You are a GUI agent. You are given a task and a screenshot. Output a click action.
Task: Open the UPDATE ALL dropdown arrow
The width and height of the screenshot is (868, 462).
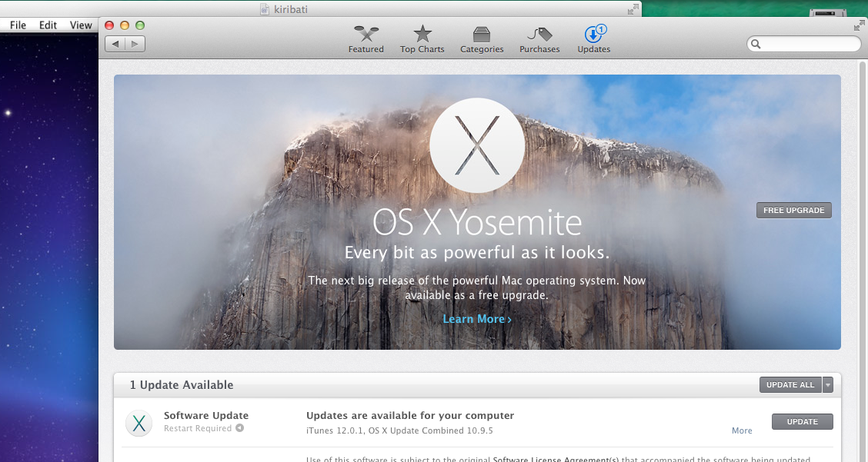pyautogui.click(x=828, y=384)
